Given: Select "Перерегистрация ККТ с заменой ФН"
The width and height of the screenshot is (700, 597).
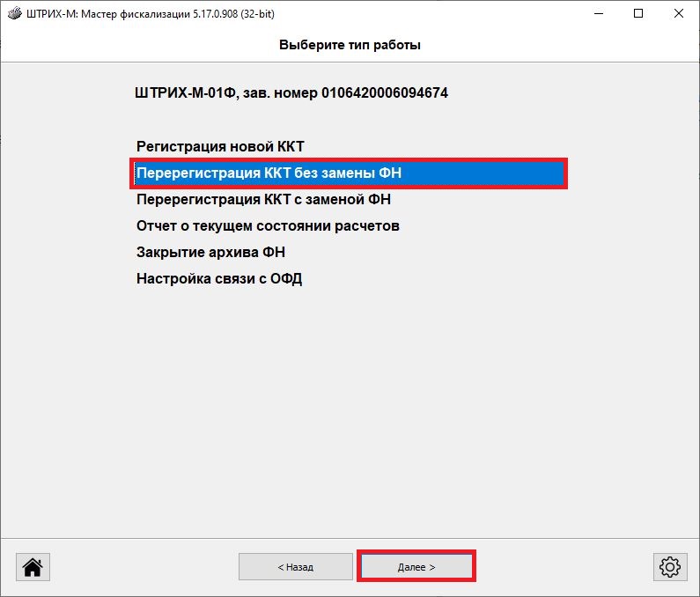Looking at the screenshot, I should tap(263, 200).
